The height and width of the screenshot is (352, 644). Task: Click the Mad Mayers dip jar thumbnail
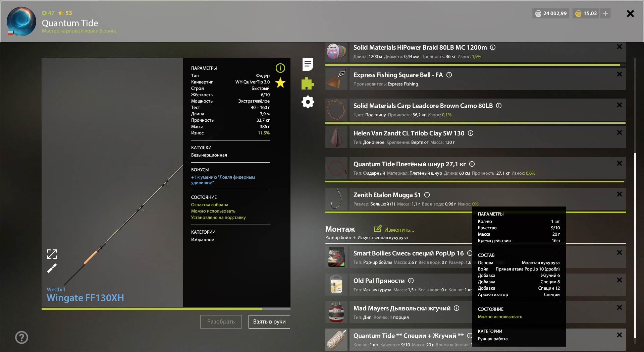pos(336,312)
